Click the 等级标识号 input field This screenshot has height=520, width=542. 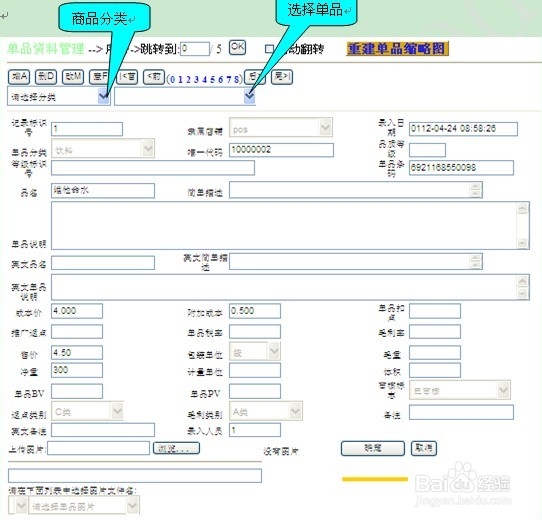pos(153,168)
